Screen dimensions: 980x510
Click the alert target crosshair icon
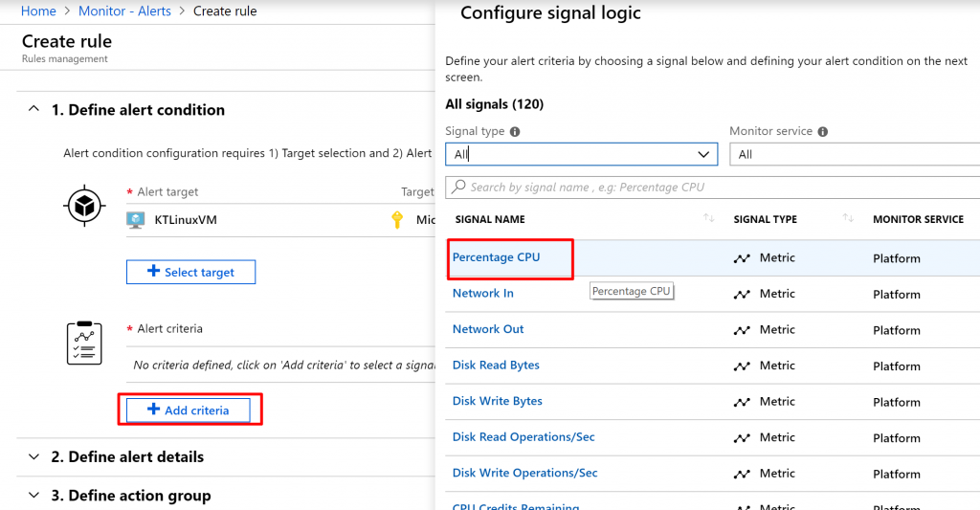(x=84, y=205)
